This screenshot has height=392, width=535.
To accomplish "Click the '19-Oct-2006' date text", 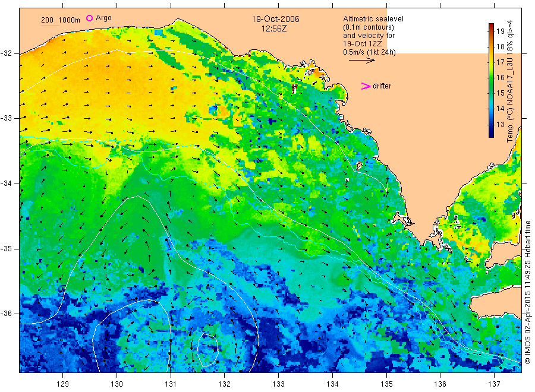I will tap(275, 19).
